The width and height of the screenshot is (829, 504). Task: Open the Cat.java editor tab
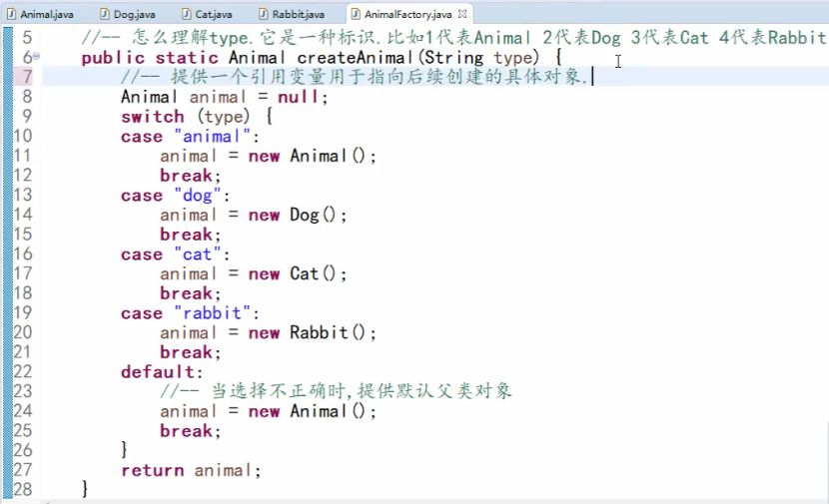[207, 14]
